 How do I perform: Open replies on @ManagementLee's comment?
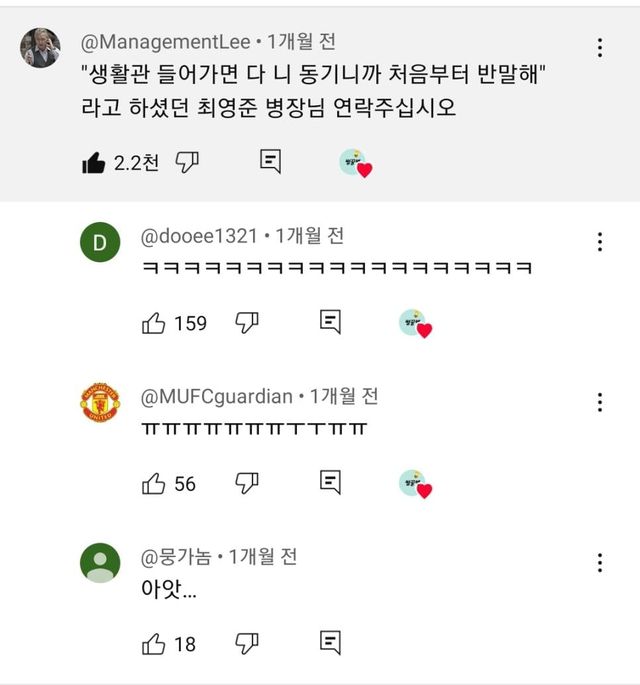point(270,162)
